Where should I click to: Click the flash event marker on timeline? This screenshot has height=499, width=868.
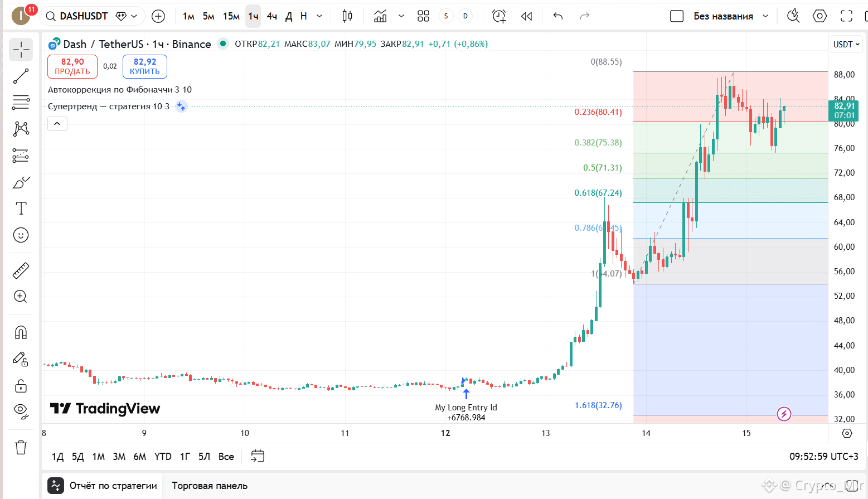point(784,414)
